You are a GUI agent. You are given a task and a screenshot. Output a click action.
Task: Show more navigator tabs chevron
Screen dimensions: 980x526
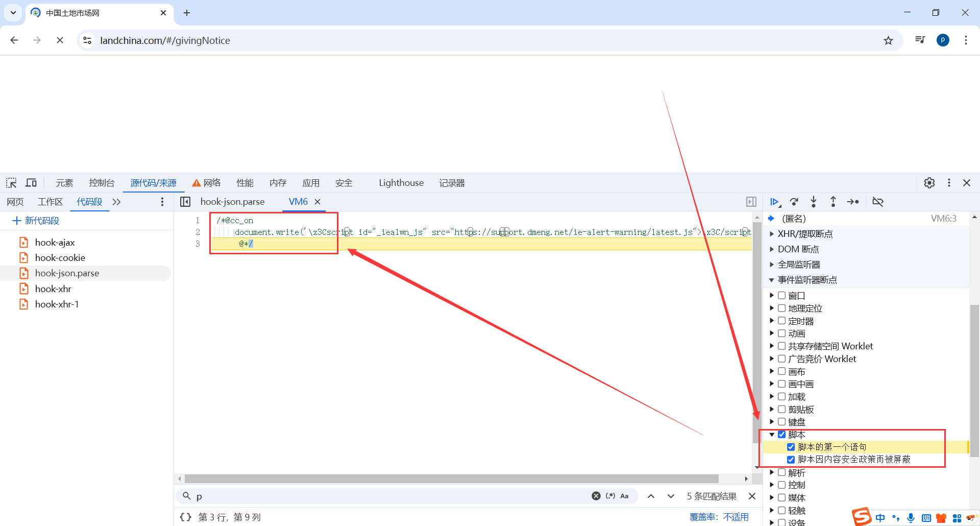pyautogui.click(x=117, y=202)
